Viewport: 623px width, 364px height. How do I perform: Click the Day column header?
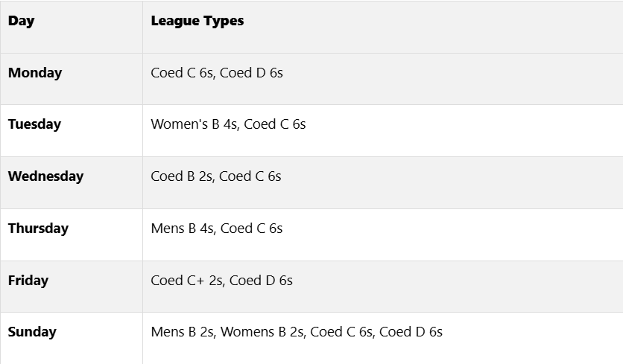pos(21,21)
